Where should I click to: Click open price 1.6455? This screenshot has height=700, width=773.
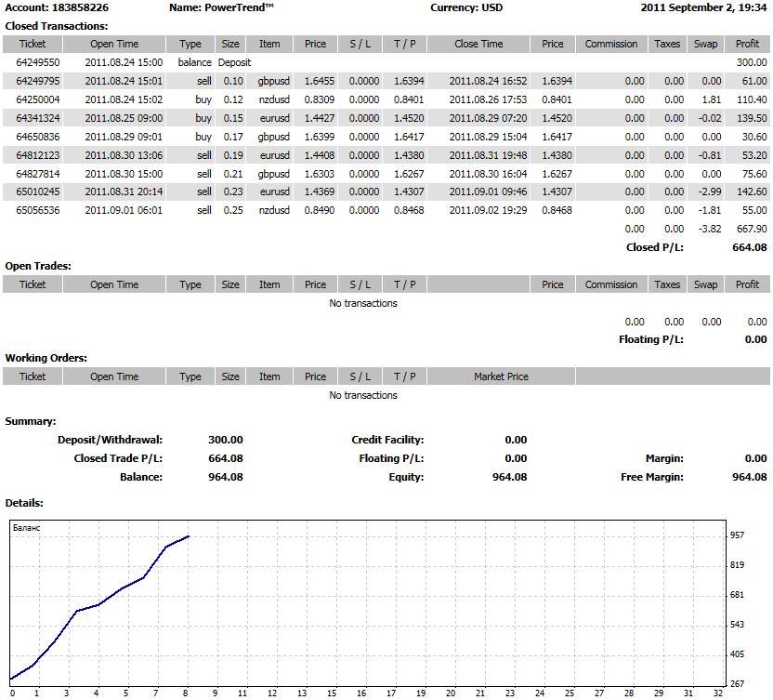[320, 81]
